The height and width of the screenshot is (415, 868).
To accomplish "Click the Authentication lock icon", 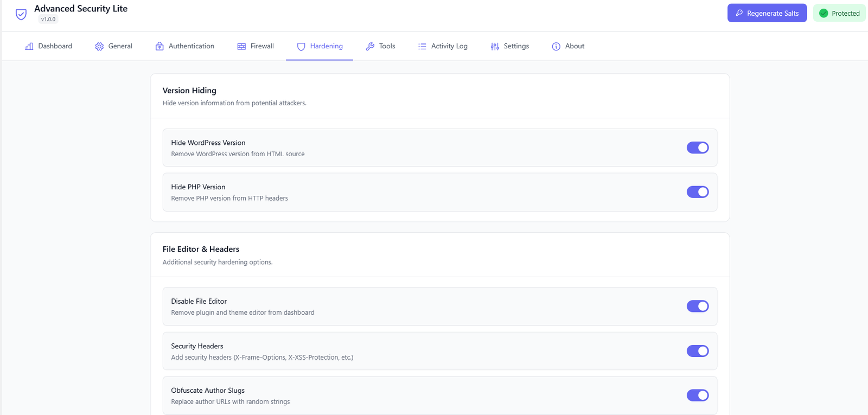I will point(159,47).
